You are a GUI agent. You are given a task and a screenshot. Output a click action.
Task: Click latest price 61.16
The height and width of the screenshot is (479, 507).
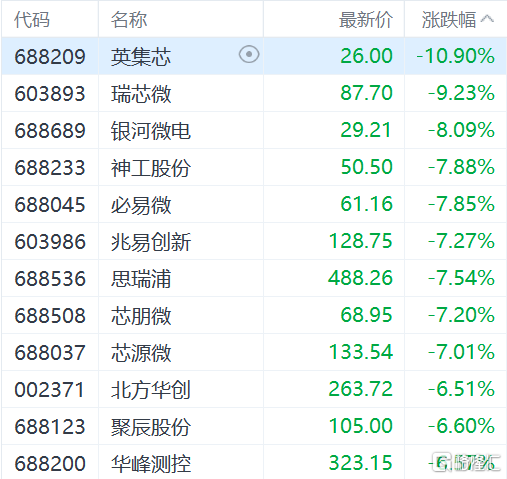pyautogui.click(x=366, y=204)
